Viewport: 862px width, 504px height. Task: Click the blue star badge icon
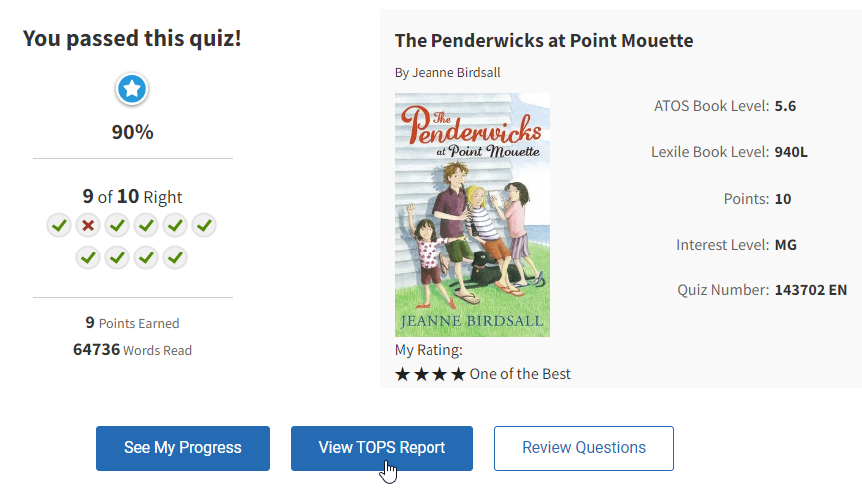[x=132, y=90]
